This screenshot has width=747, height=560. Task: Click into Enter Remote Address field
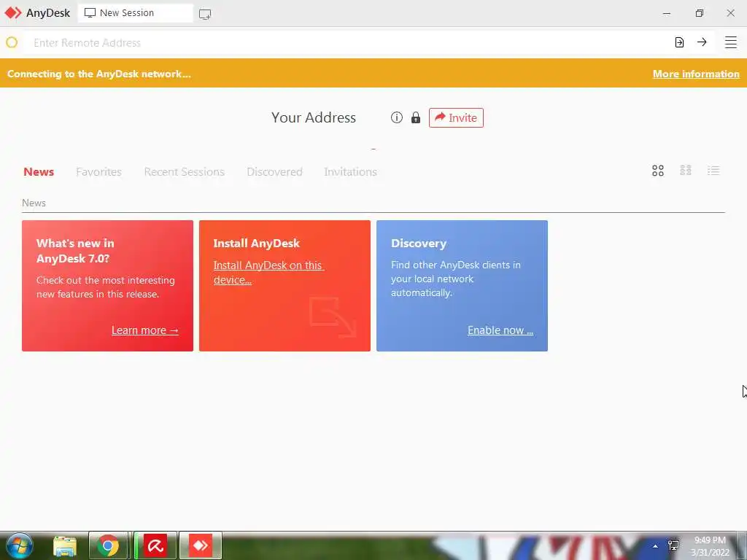(345, 43)
